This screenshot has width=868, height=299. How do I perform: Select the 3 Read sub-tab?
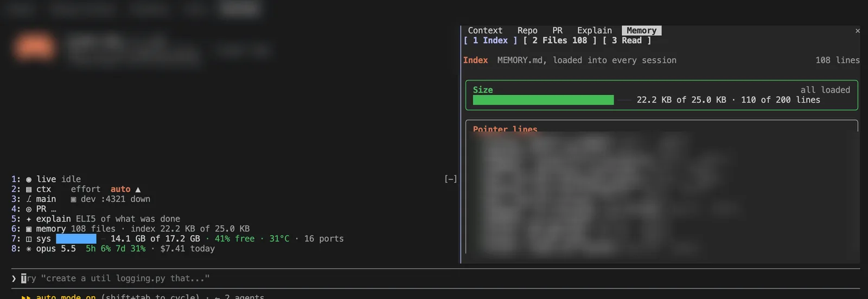pos(627,41)
